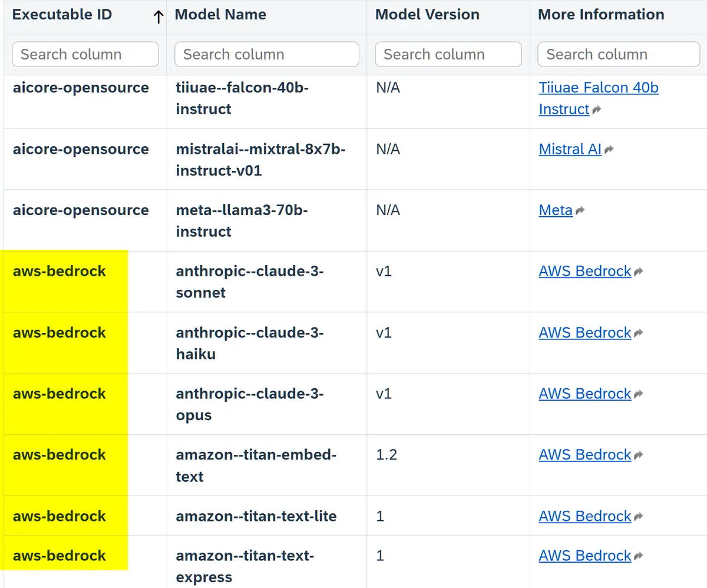
Task: Click aicore-opensource in the falcon-40b row
Action: (x=81, y=88)
